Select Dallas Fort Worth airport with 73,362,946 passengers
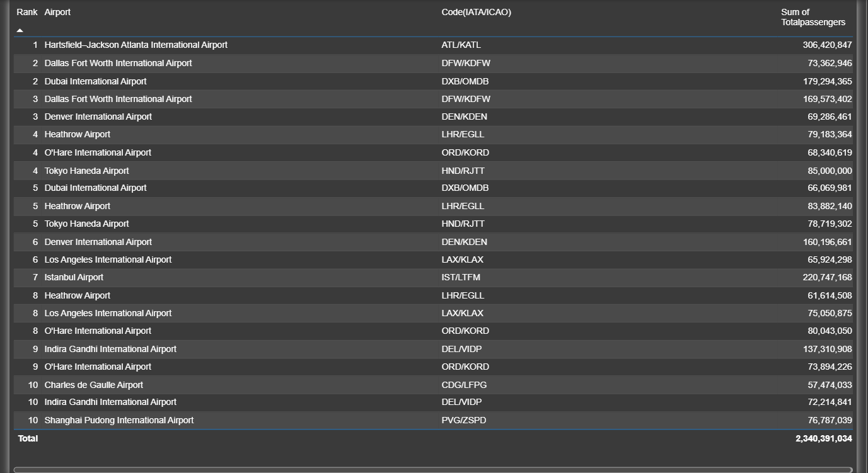 click(118, 63)
